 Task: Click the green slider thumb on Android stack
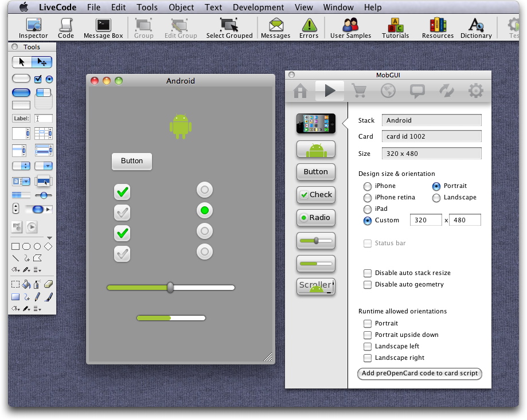click(170, 288)
